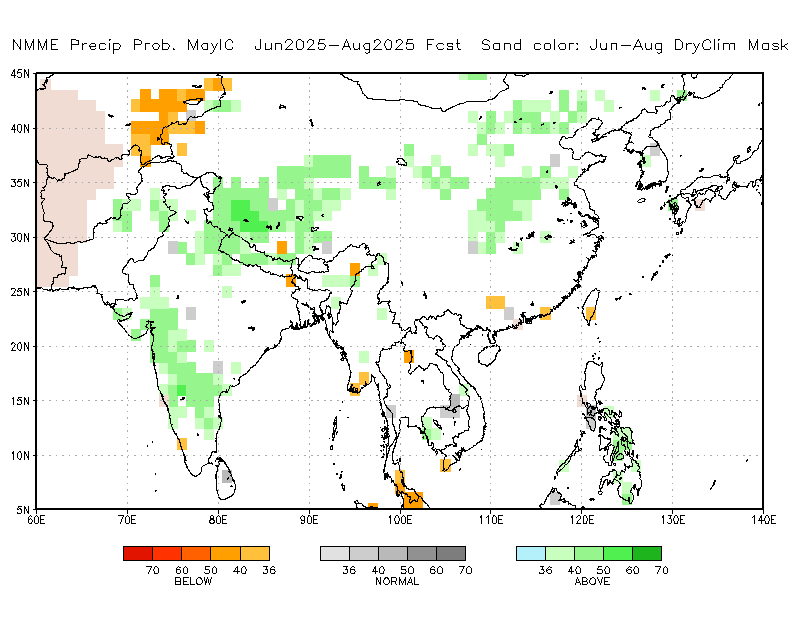The width and height of the screenshot is (800, 618).
Task: Click the "45N" latitude label
Action: pos(20,74)
